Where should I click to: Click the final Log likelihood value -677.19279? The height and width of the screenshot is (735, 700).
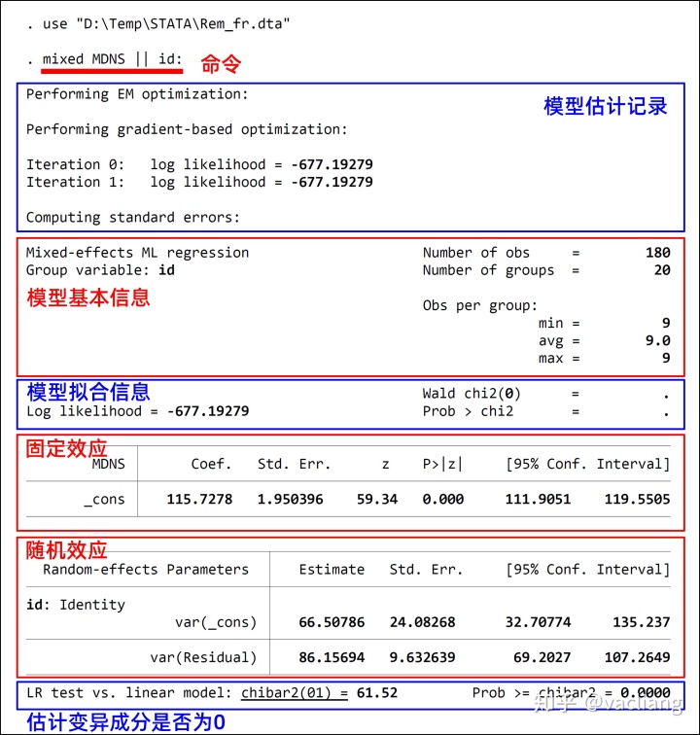pos(208,411)
